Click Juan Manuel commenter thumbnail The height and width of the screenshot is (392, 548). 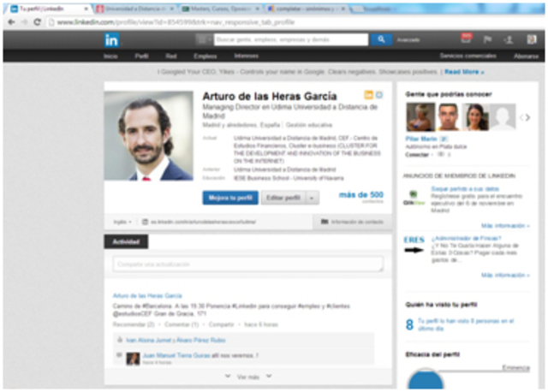click(133, 359)
